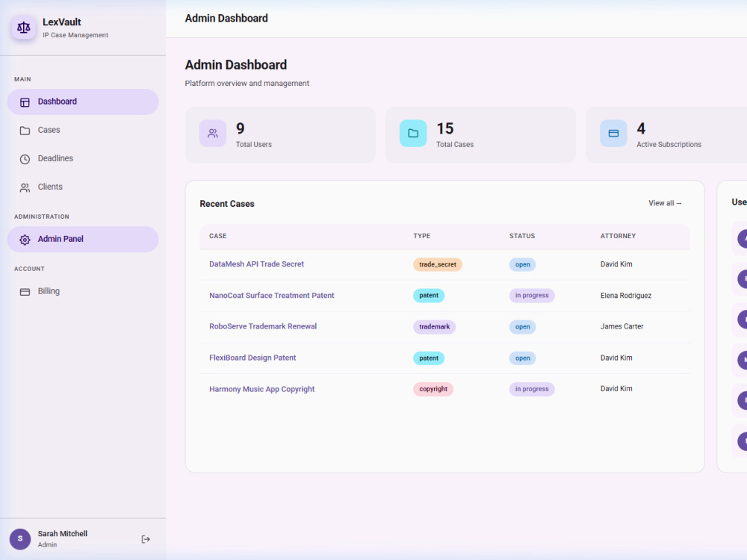Click the trade_secret type badge
The height and width of the screenshot is (560, 747).
[x=437, y=265]
